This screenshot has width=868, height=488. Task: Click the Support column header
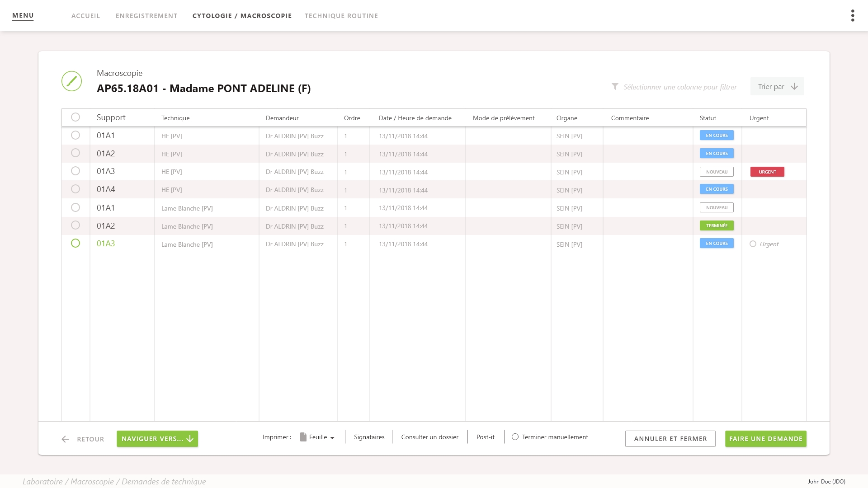(x=111, y=117)
